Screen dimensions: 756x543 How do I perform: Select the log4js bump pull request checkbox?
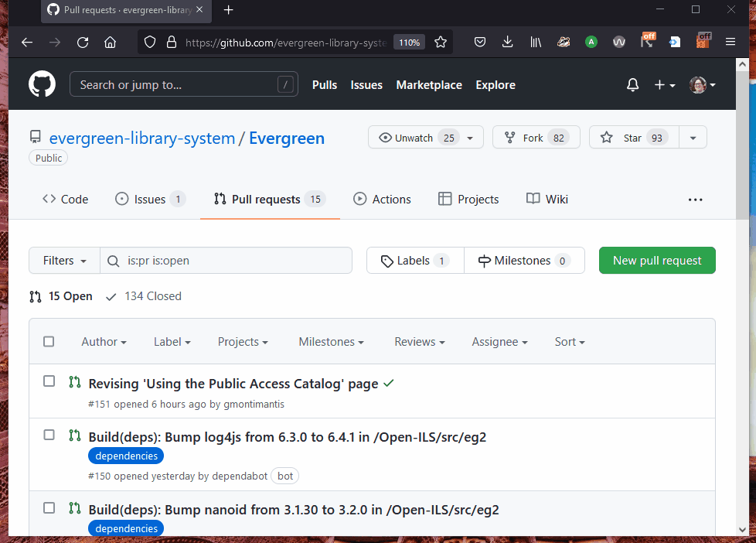(x=49, y=435)
